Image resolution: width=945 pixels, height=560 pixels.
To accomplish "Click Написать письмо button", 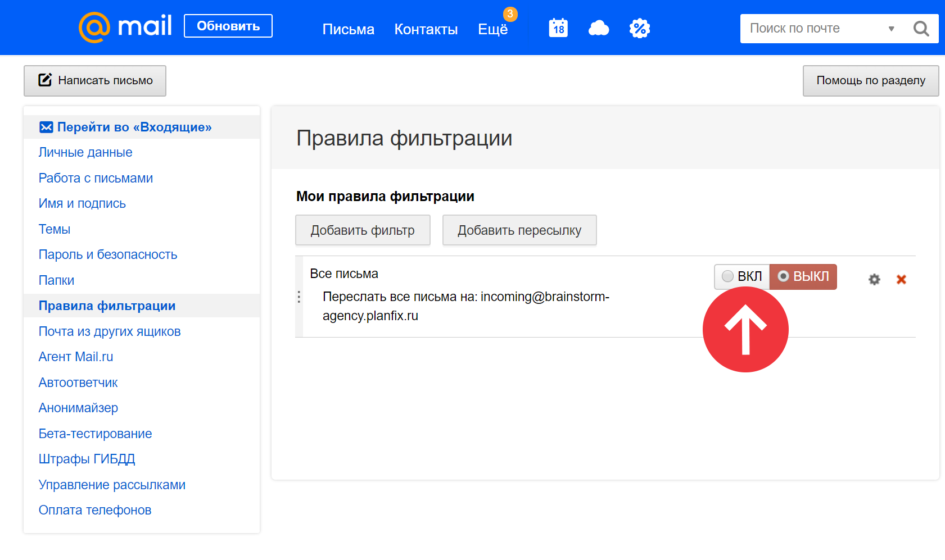I will tap(95, 80).
